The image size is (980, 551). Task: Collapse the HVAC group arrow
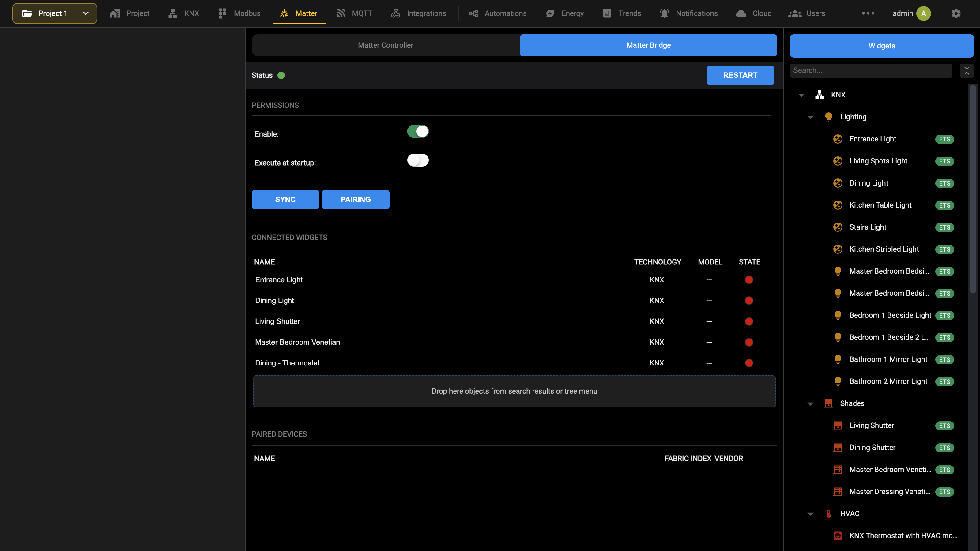(810, 514)
